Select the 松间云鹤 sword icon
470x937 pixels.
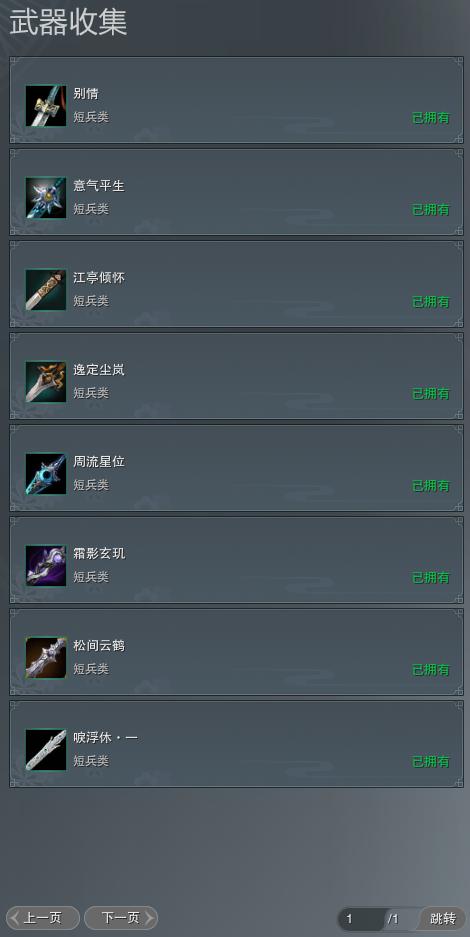pos(46,658)
